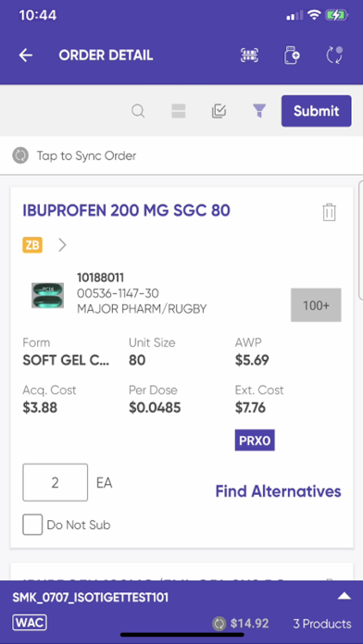Open the filter funnel icon
Screen dimensions: 363x644
pyautogui.click(x=259, y=111)
